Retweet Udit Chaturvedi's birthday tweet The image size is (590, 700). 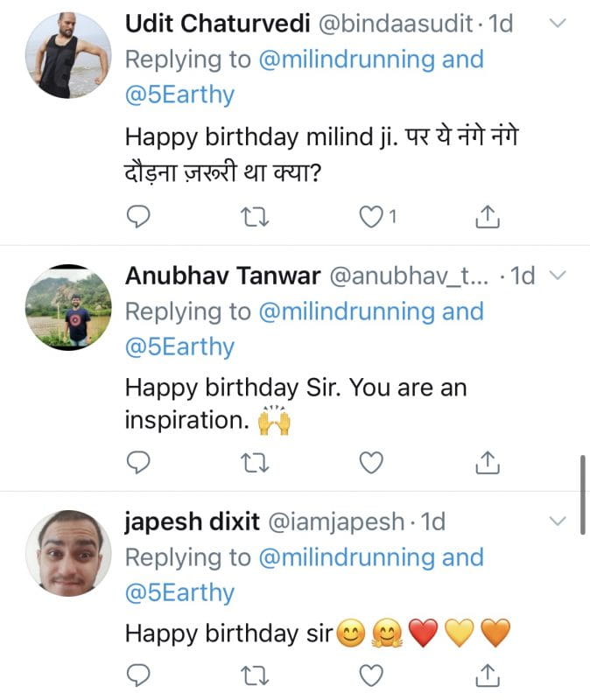tap(257, 216)
